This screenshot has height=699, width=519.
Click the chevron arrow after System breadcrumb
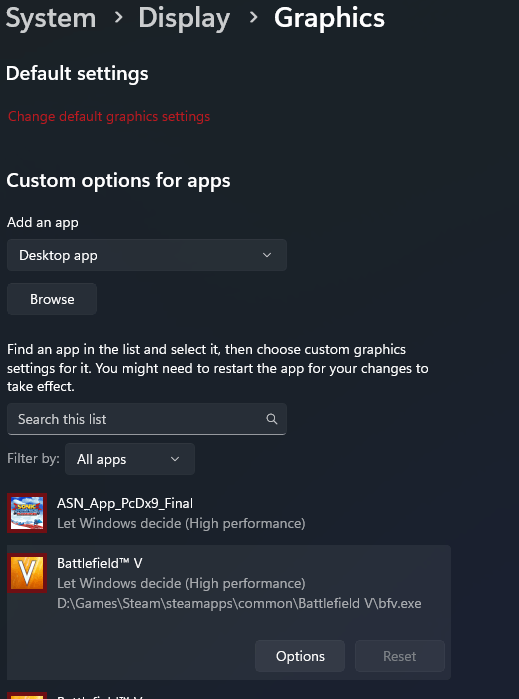(118, 18)
